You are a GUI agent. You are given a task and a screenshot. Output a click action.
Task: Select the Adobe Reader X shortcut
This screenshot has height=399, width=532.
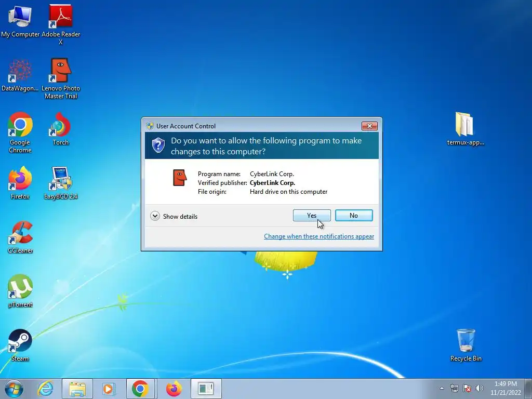61,24
